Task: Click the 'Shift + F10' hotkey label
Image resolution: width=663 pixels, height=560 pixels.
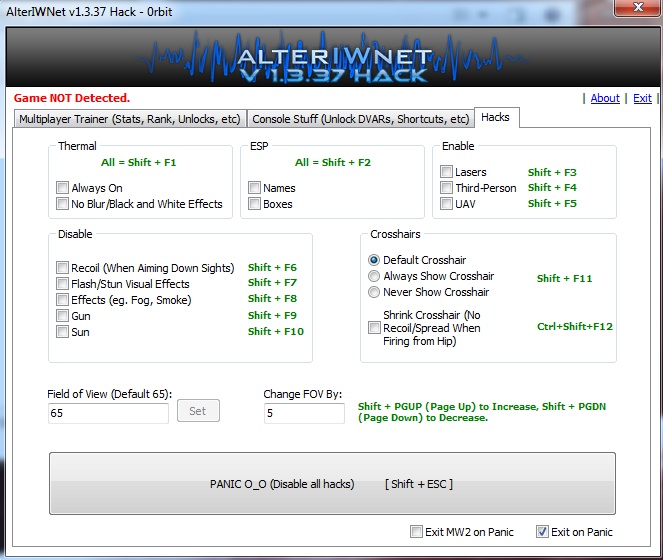Action: [276, 331]
